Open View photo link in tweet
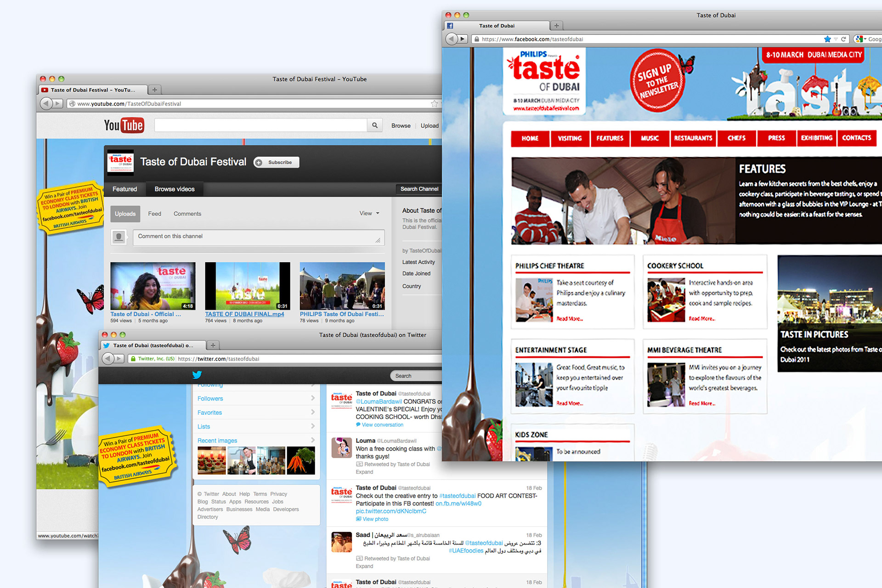The height and width of the screenshot is (588, 882). click(375, 519)
